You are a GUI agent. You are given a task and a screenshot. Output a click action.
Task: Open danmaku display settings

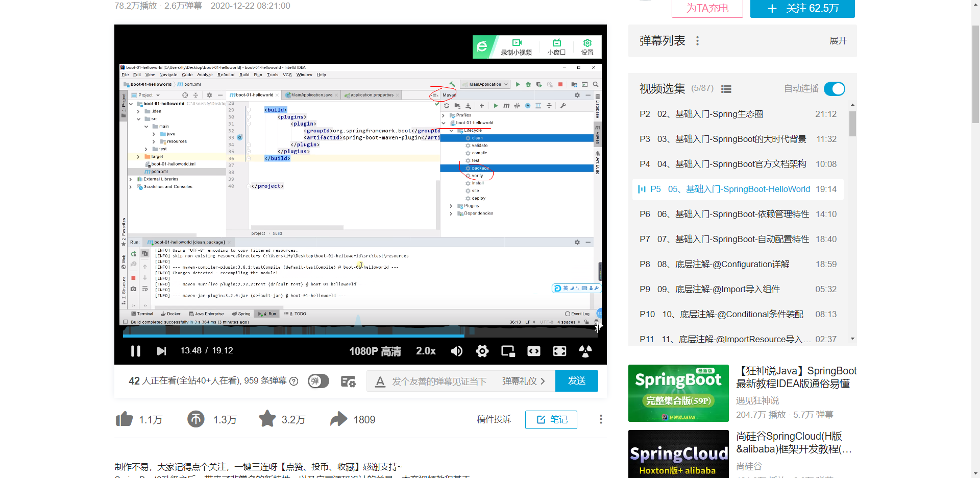pyautogui.click(x=348, y=381)
